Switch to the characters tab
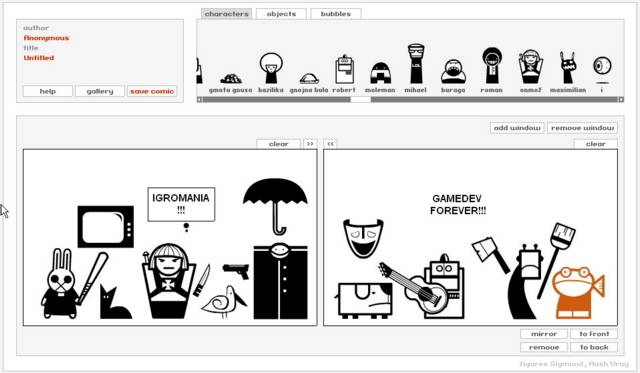This screenshot has height=373, width=640. click(227, 14)
